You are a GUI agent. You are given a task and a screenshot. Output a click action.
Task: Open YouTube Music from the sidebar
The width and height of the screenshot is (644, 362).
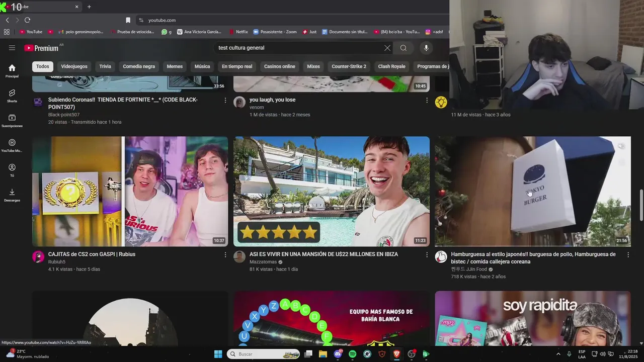pos(12,145)
